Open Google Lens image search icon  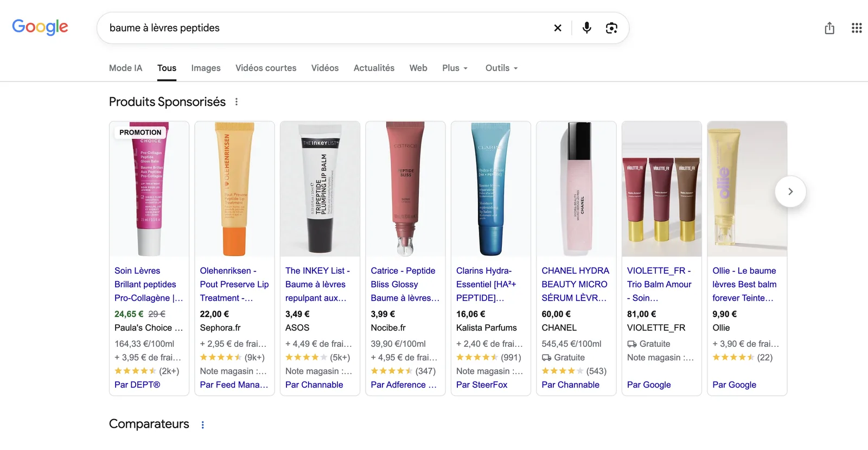click(x=611, y=28)
